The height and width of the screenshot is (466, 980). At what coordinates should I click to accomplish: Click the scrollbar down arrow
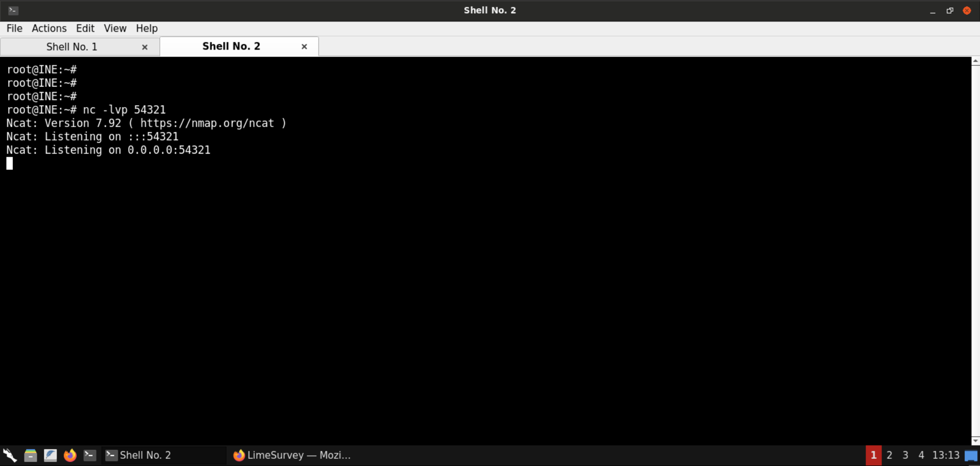[x=975, y=440]
